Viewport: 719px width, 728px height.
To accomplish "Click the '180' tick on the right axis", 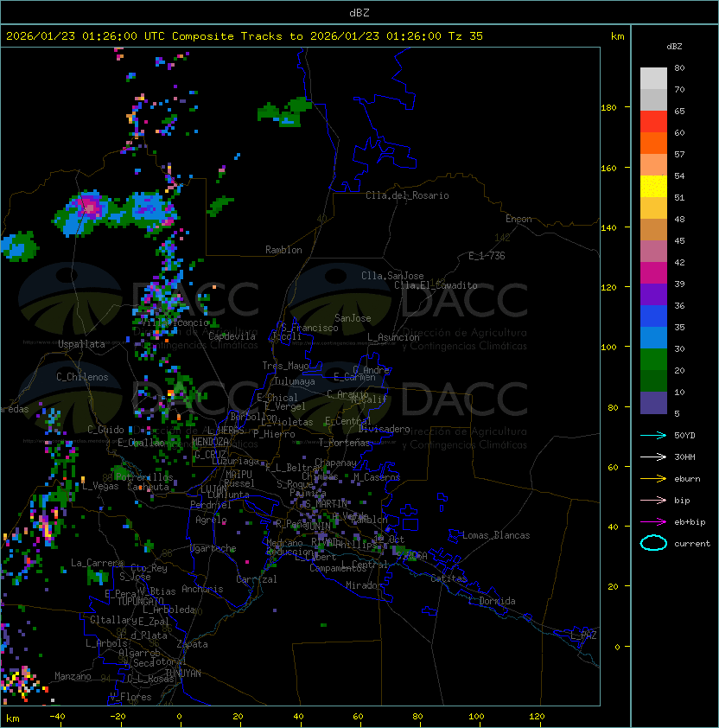I will click(608, 108).
